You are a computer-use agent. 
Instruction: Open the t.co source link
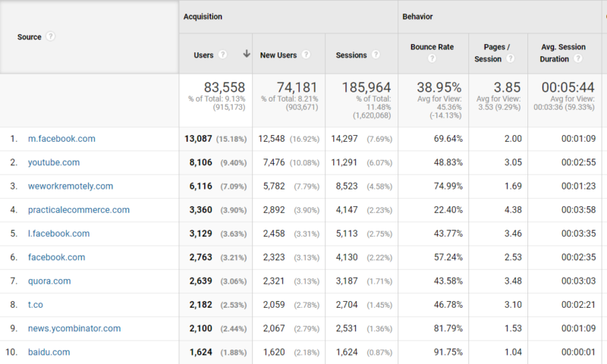click(35, 305)
